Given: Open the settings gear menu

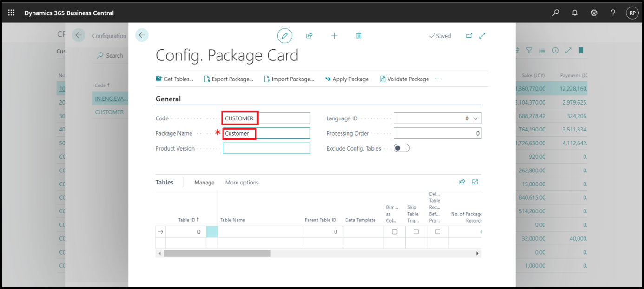Looking at the screenshot, I should [594, 13].
